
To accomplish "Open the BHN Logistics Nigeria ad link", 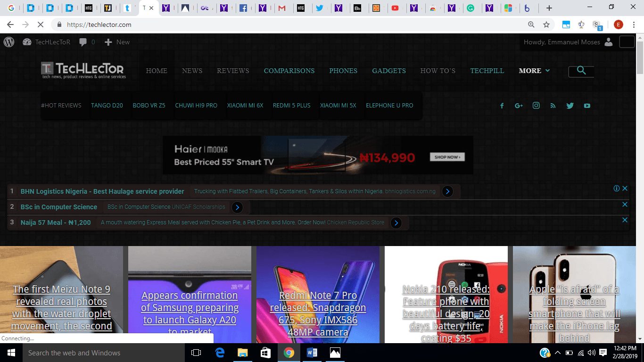I will [102, 191].
